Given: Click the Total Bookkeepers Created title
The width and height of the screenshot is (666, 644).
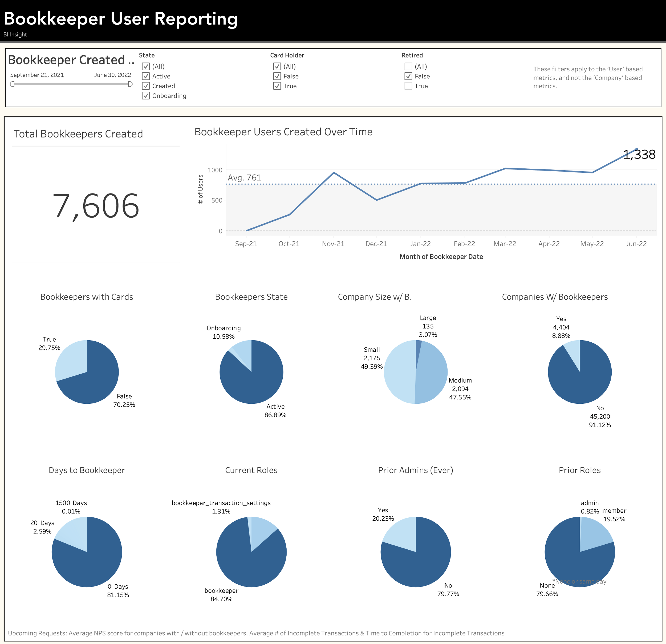Looking at the screenshot, I should tap(78, 134).
